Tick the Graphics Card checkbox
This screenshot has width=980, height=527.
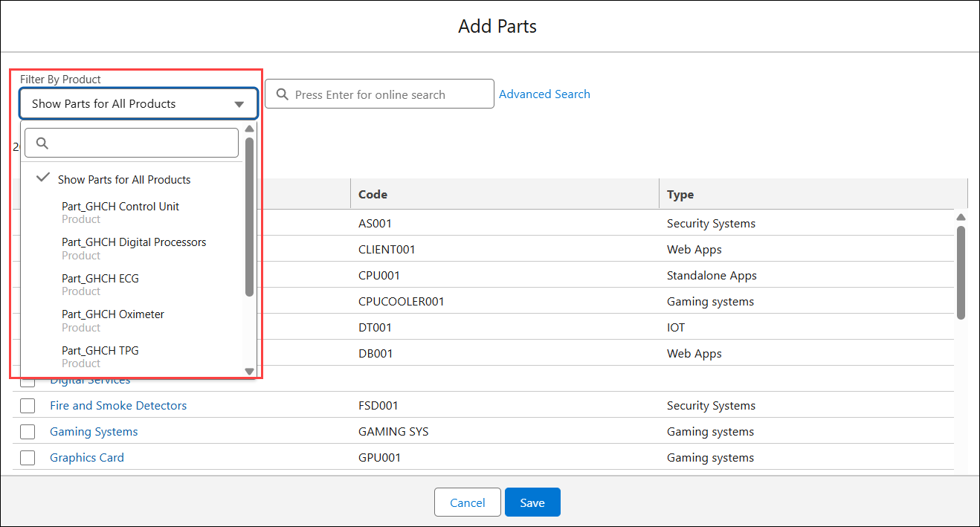tap(28, 458)
